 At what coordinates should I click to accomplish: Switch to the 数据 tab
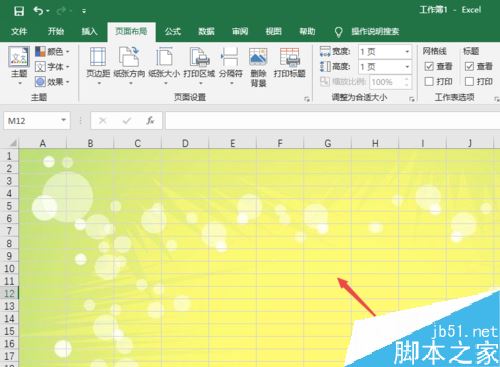click(206, 32)
